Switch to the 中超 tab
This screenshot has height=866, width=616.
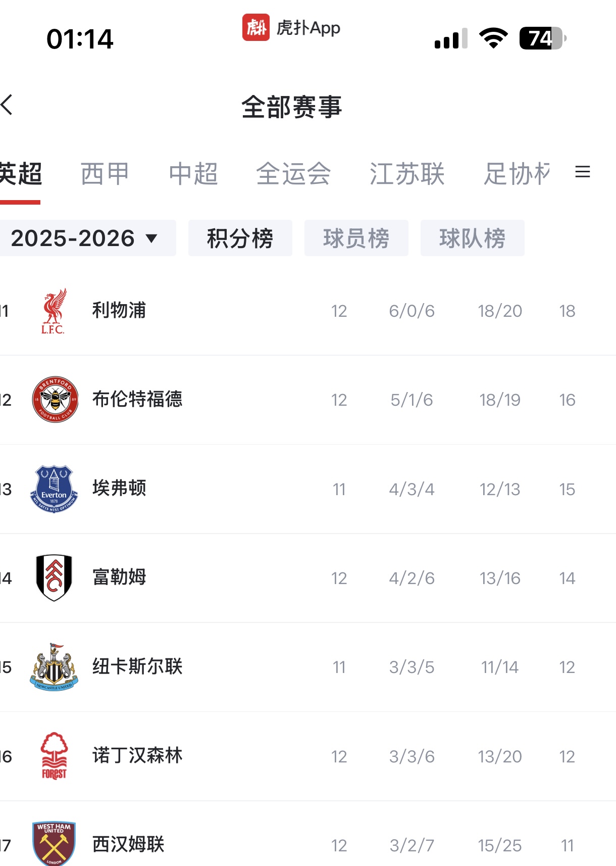pos(193,174)
